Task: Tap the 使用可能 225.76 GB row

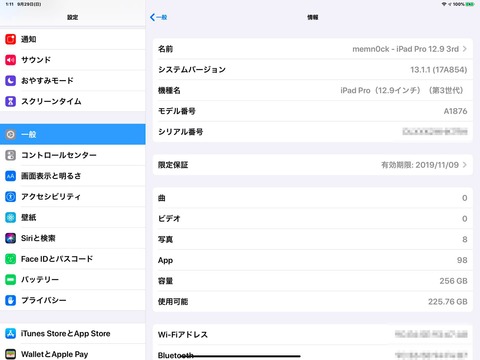Action: [313, 301]
